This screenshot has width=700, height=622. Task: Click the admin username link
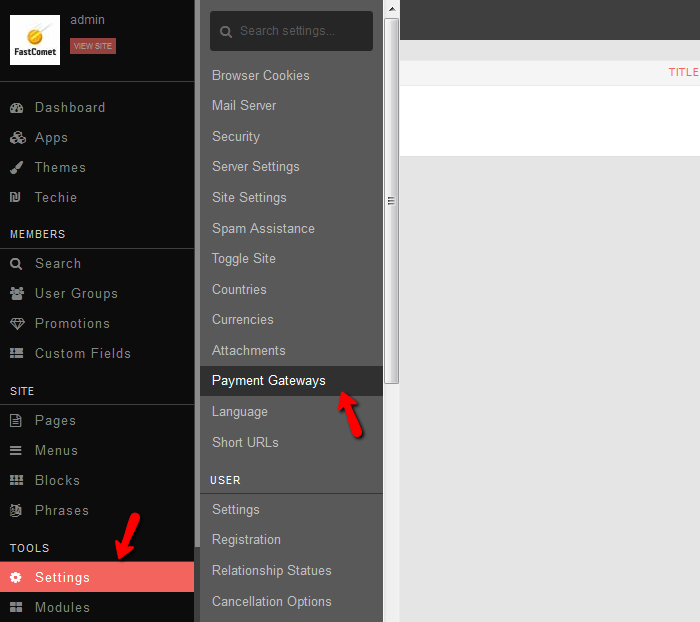pos(88,20)
